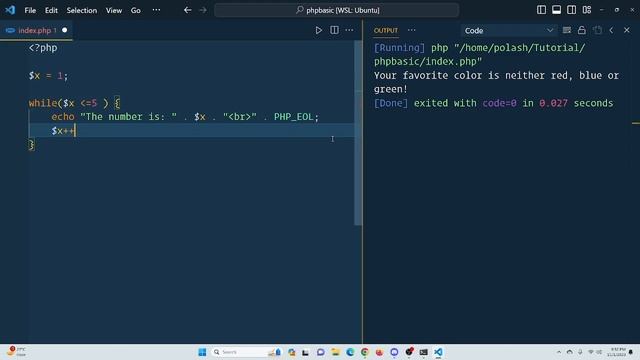The image size is (640, 360).
Task: Open the Go menu
Action: (x=136, y=10)
